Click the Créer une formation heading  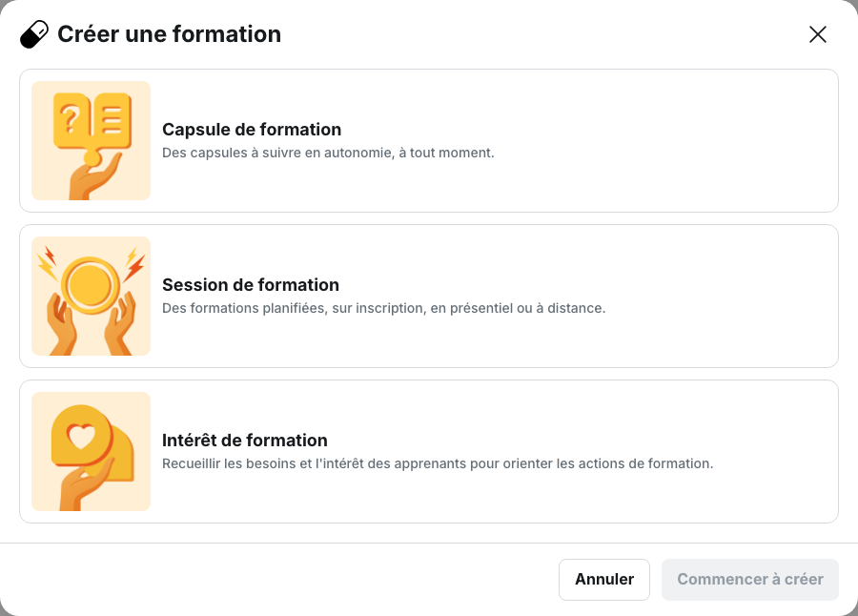[170, 34]
